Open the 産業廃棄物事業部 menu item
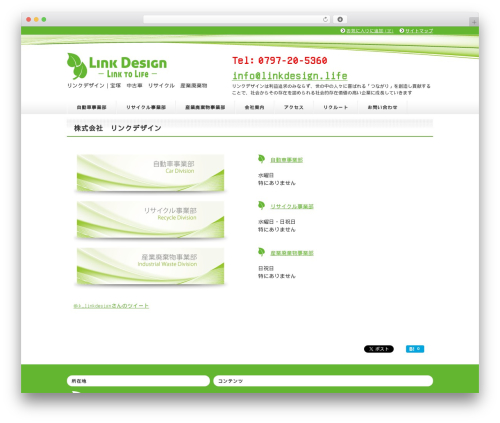Image resolution: width=500 pixels, height=423 pixels. (x=205, y=107)
